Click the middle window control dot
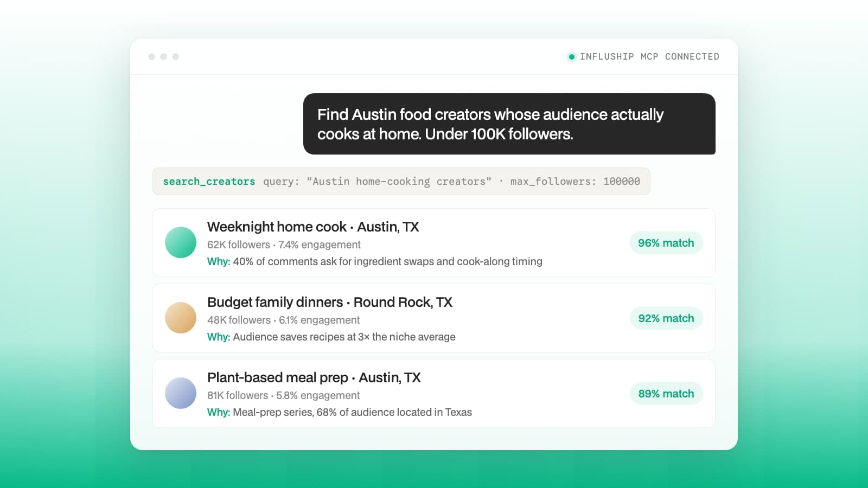 pyautogui.click(x=163, y=56)
